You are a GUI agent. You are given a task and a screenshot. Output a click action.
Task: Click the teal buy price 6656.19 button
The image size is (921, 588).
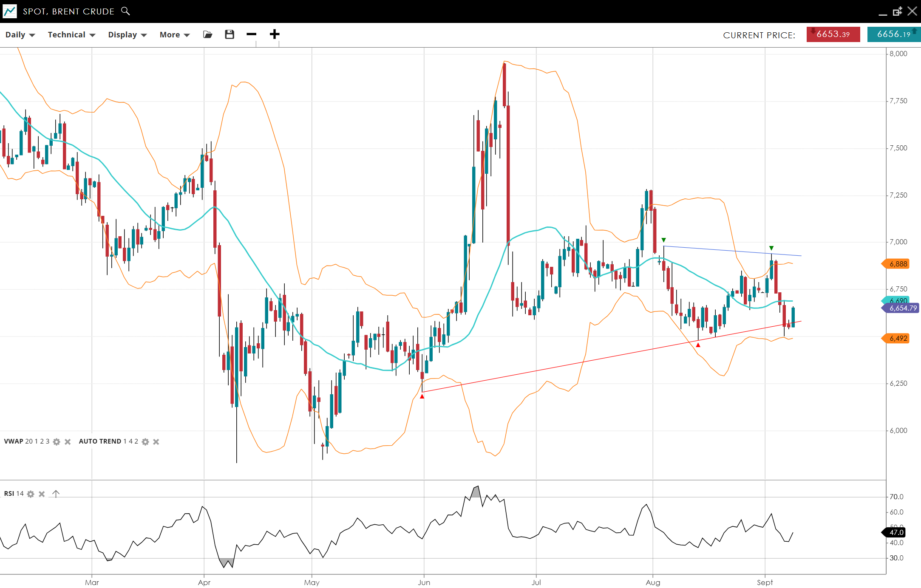[893, 34]
